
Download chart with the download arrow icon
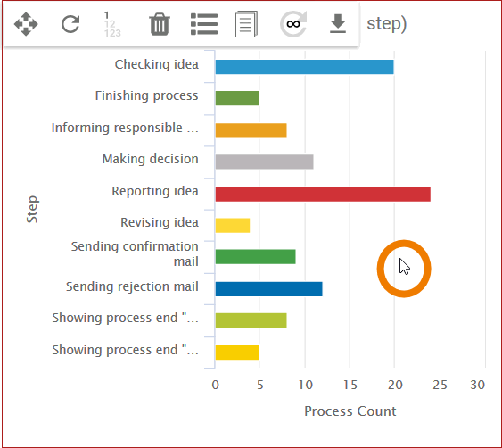pyautogui.click(x=338, y=23)
